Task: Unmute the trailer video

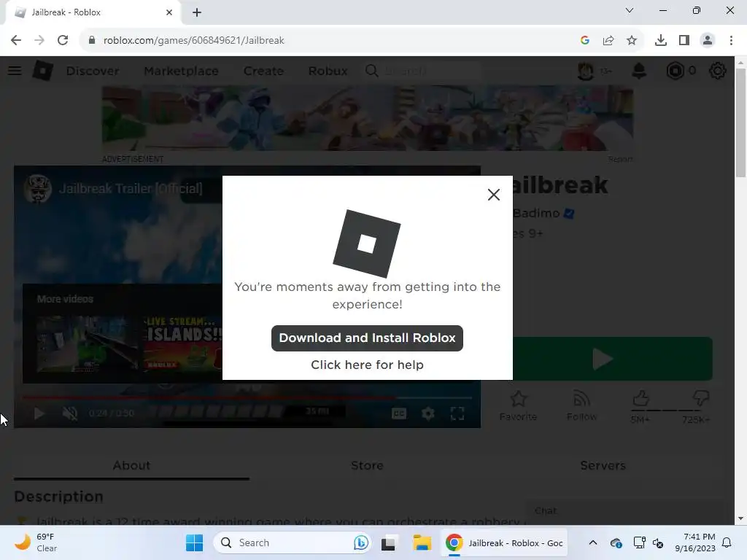Action: pos(70,413)
